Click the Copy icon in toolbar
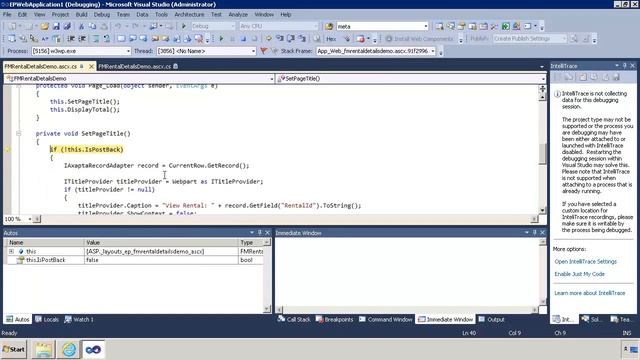The height and width of the screenshot is (360, 640). pyautogui.click(x=93, y=26)
